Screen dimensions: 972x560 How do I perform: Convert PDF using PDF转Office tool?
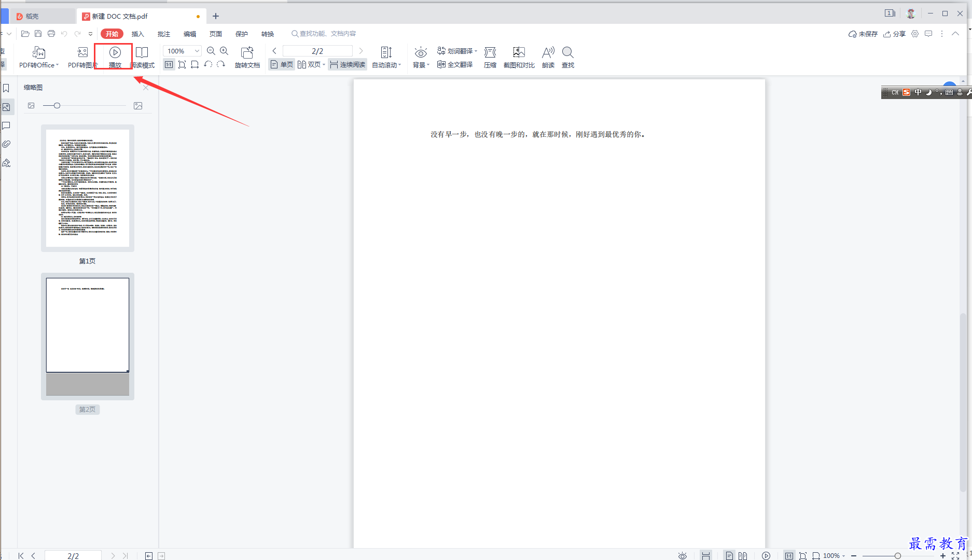pos(39,57)
